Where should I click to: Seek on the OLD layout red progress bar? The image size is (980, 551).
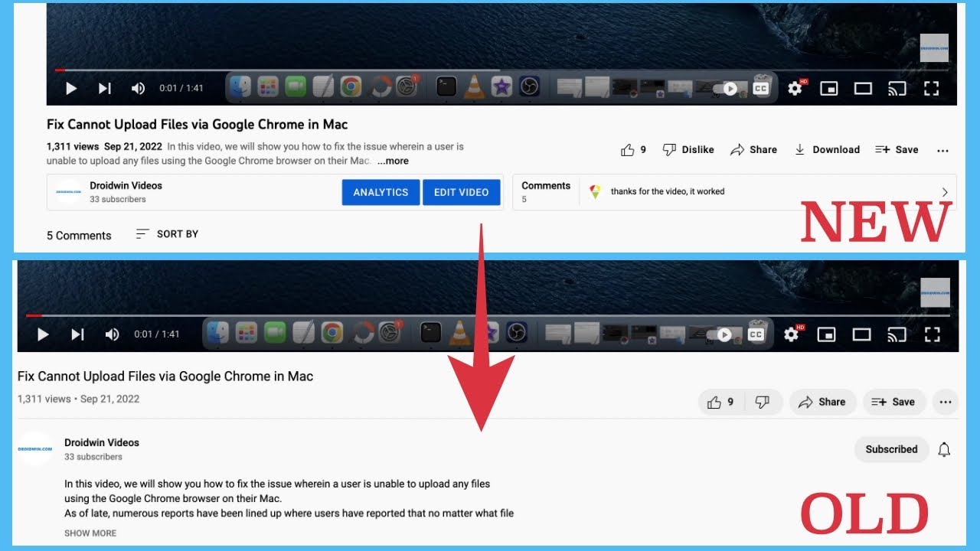[x=34, y=315]
